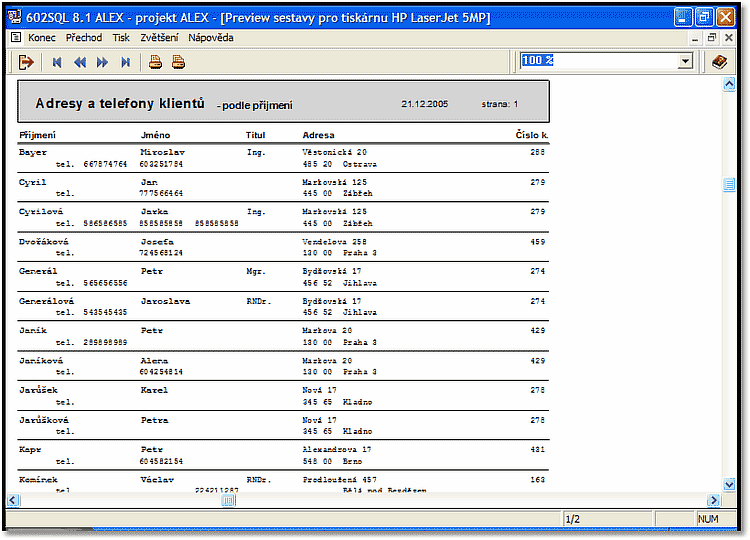Open the Nápověda menu
The width and height of the screenshot is (750, 540).
tap(211, 37)
